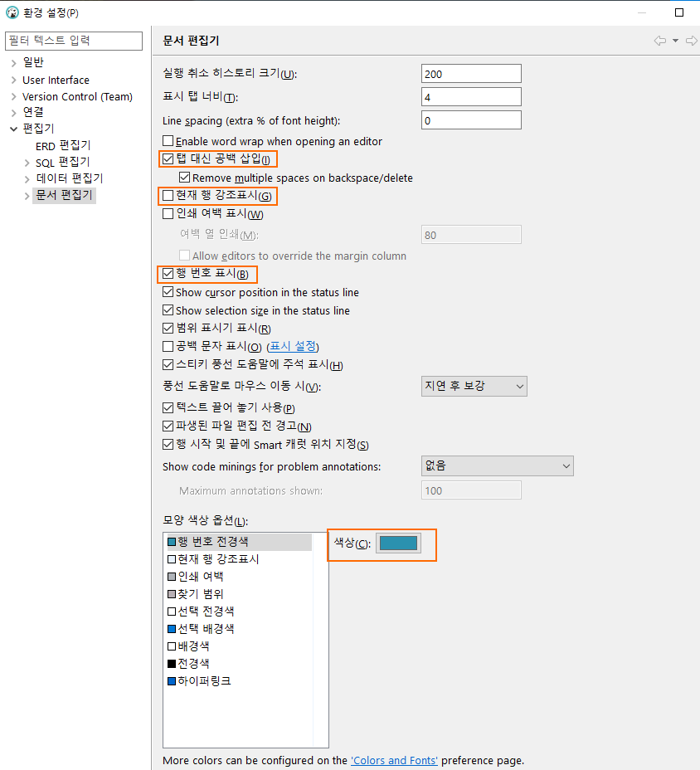Toggle 행 번호 표시 checkbox
Viewport: 700px width, 770px height.
click(168, 274)
